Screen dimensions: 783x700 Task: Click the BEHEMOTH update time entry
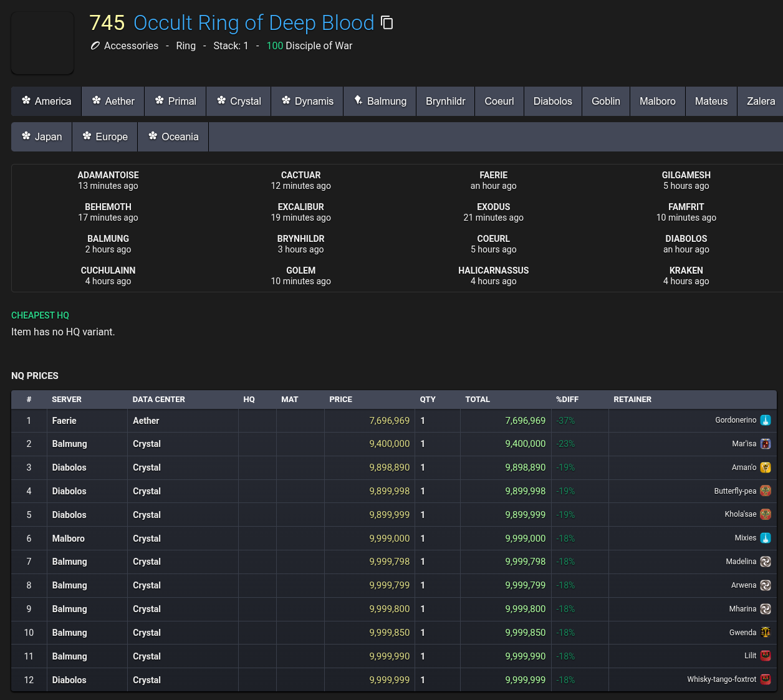coord(108,212)
